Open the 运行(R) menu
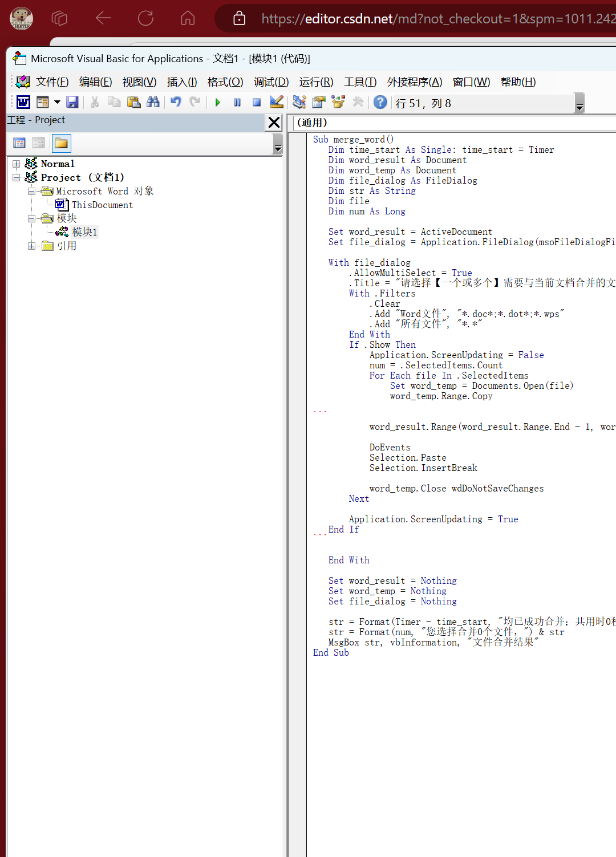This screenshot has width=616, height=857. click(316, 82)
